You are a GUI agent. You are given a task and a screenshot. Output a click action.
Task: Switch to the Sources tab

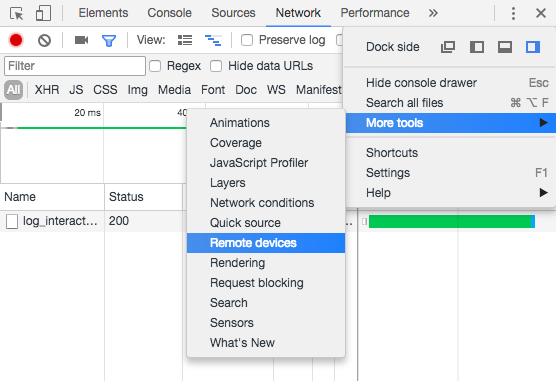(x=233, y=13)
